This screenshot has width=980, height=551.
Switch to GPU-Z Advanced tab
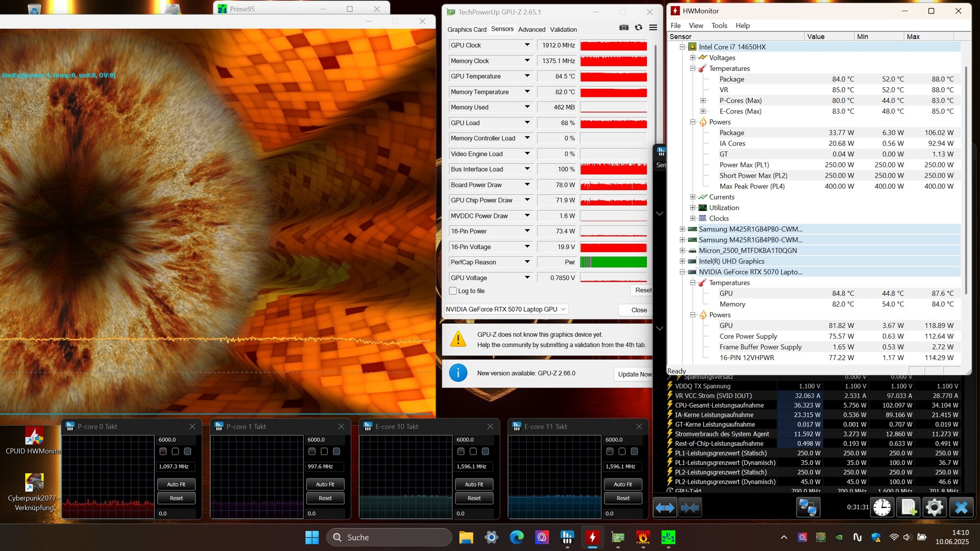531,30
